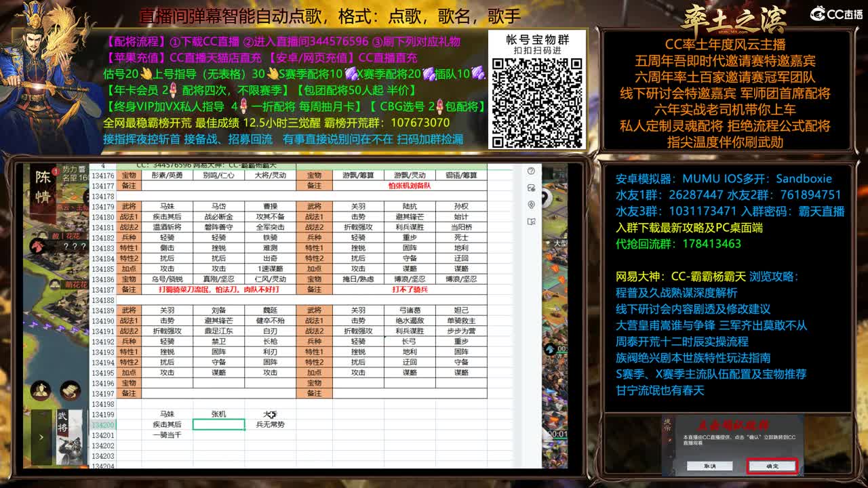Click the bottommost tool icon on the sheet sidebar

(x=531, y=221)
